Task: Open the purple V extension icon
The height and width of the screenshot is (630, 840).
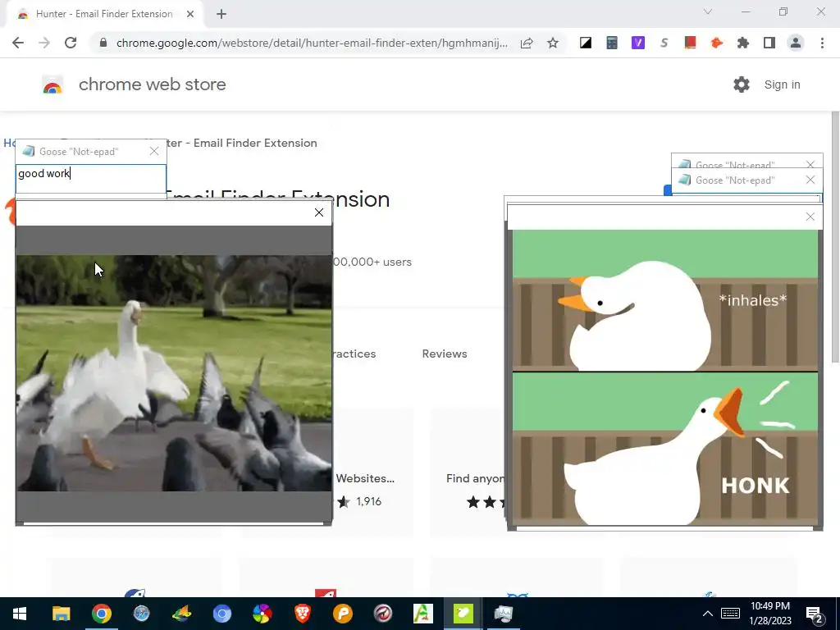Action: [x=638, y=43]
